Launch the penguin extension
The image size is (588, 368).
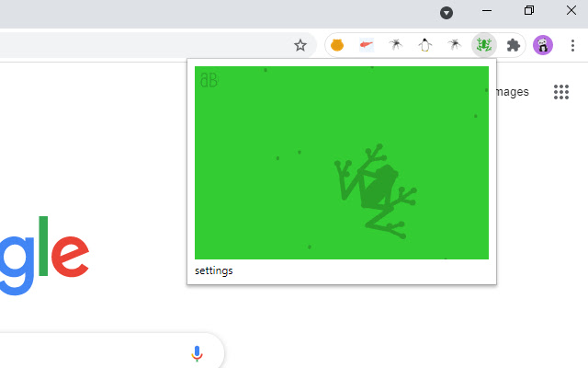pyautogui.click(x=424, y=45)
